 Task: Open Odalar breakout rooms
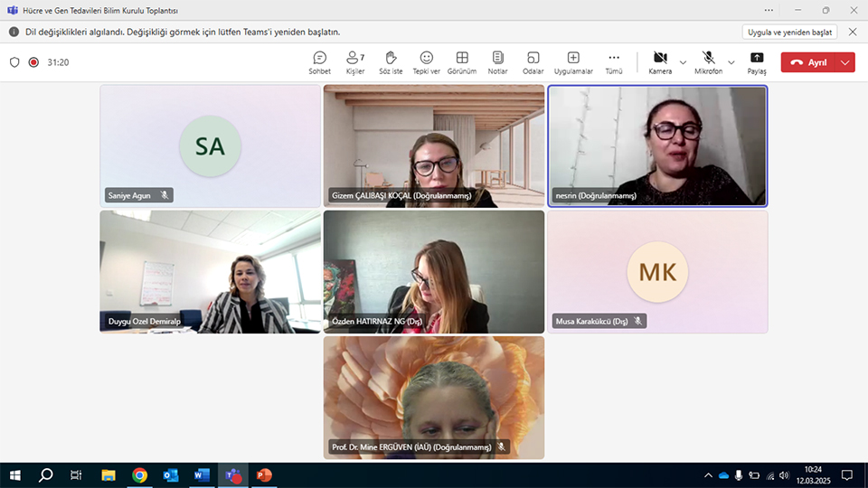coord(533,62)
